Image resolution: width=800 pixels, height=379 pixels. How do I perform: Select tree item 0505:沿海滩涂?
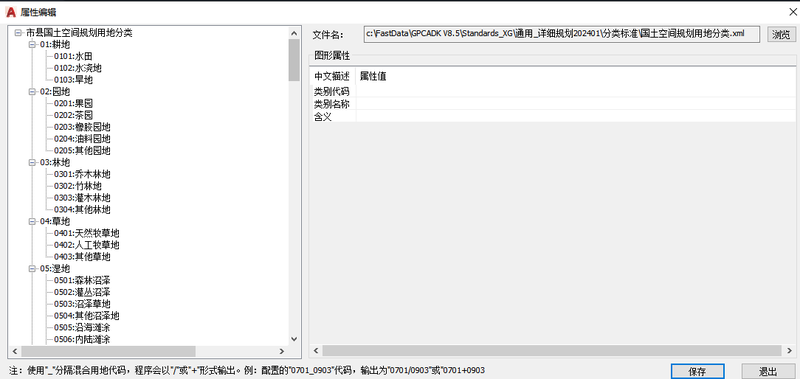pos(82,327)
